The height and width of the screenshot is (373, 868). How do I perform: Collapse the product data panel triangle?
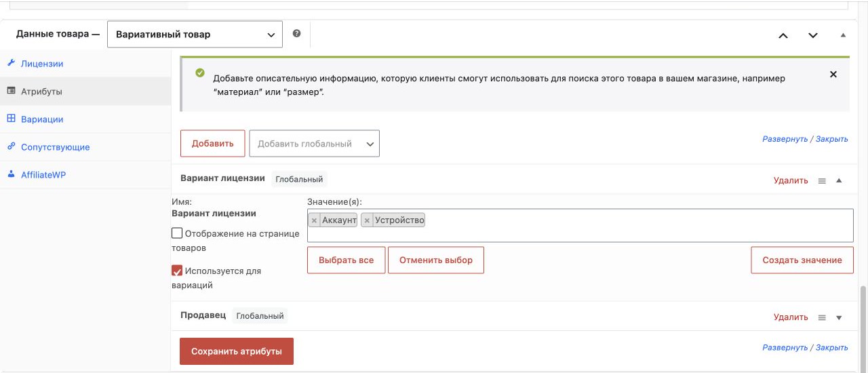(843, 35)
